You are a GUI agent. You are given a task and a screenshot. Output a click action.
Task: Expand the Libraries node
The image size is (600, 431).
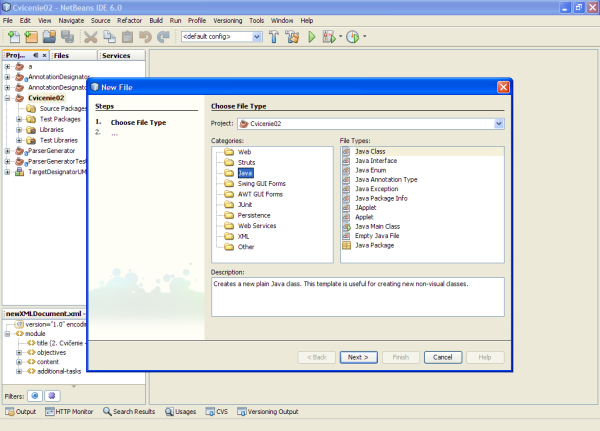tap(19, 130)
